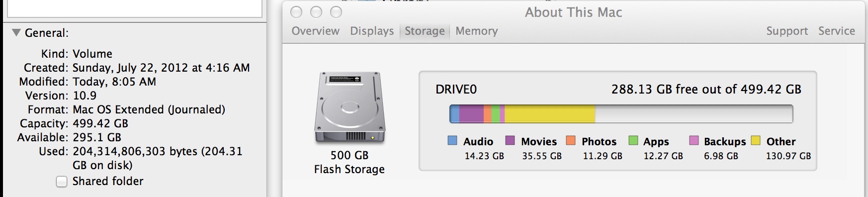Click the empty free-space portion of storage bar
The image size is (868, 197).
click(x=694, y=114)
